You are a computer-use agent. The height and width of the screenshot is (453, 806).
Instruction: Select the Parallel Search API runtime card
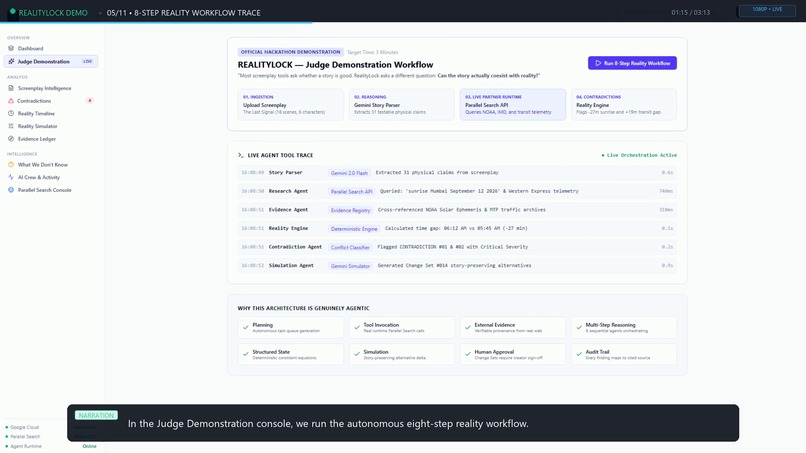pyautogui.click(x=513, y=104)
